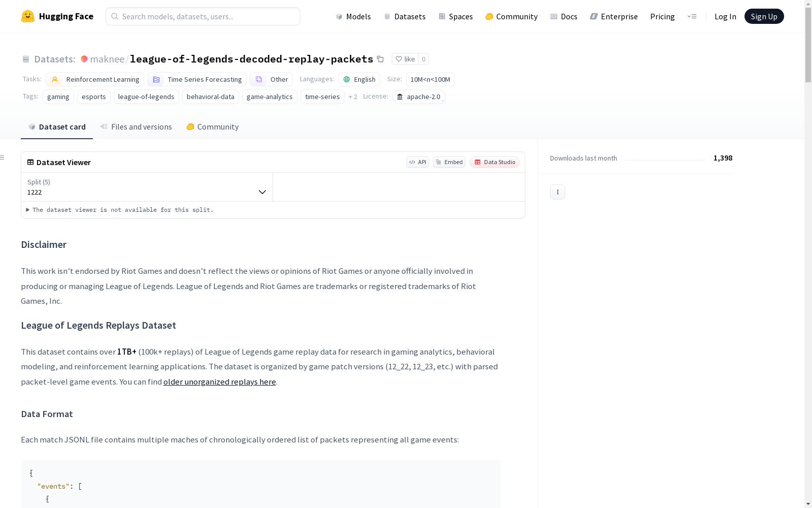Click the API button in Dataset Viewer
The height and width of the screenshot is (508, 812).
tap(418, 162)
